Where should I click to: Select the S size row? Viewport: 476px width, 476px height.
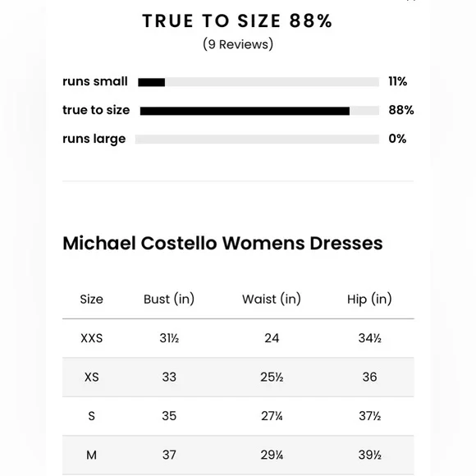click(x=238, y=416)
